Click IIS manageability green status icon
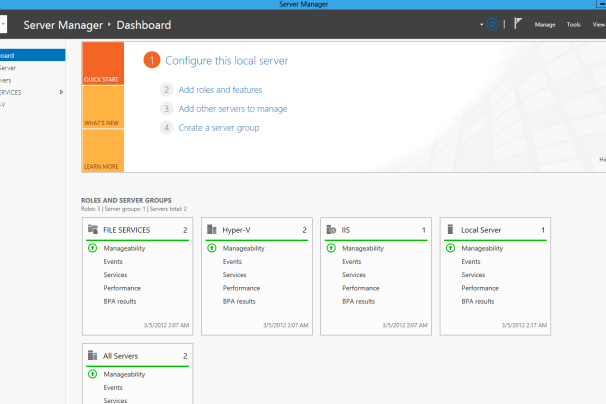This screenshot has height=404, width=606. coord(331,248)
